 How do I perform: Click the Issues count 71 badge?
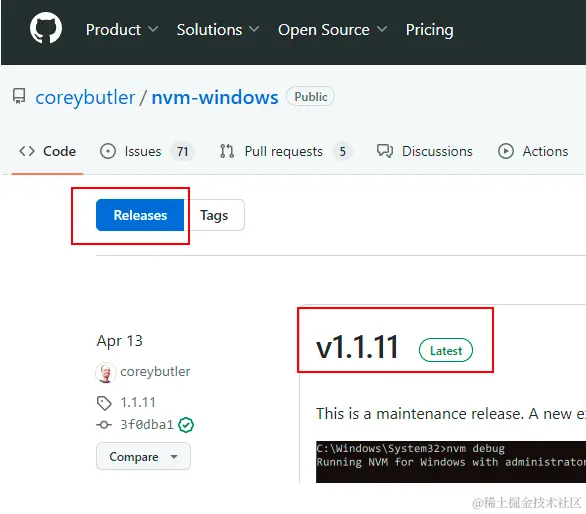(x=182, y=151)
